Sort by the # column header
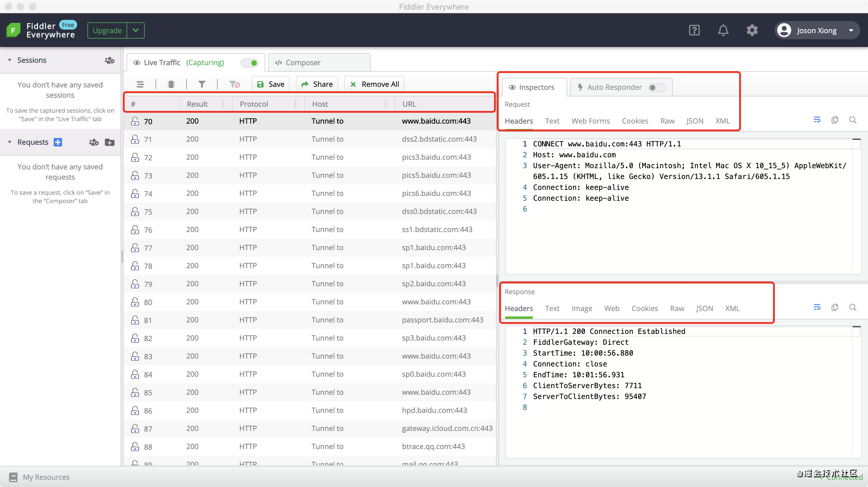Screen dimensions: 868x487 tap(152, 104)
